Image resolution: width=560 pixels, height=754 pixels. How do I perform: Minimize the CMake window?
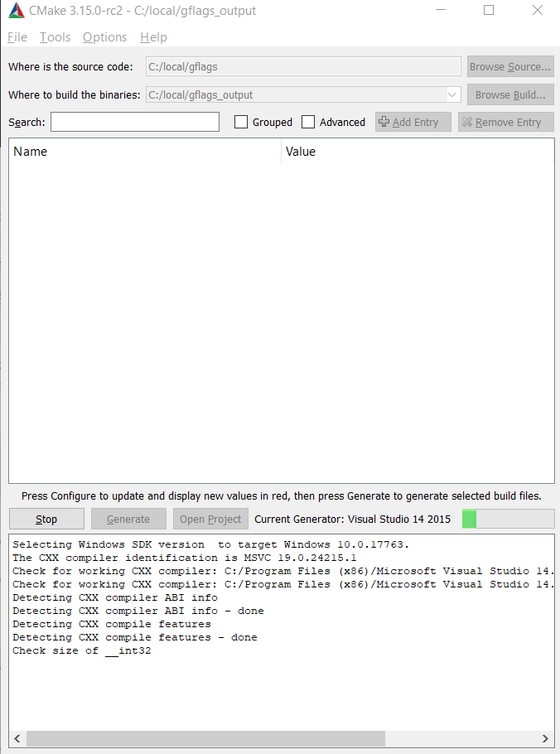tap(441, 10)
